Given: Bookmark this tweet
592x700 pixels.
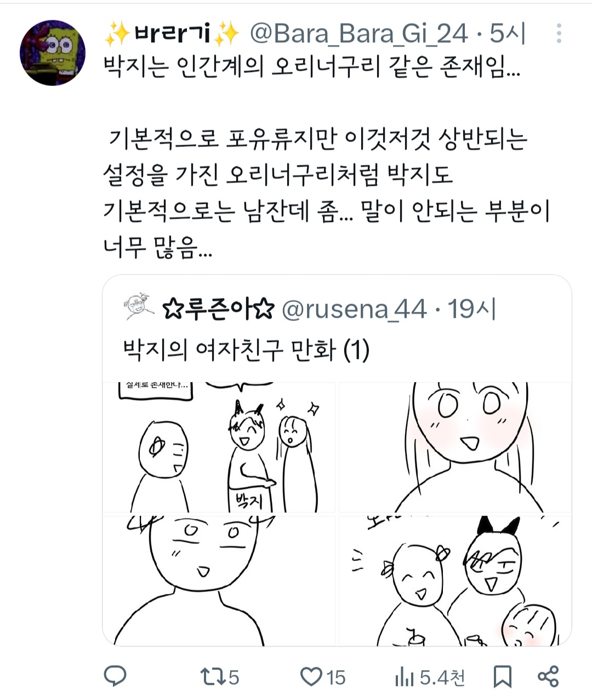Looking at the screenshot, I should (x=502, y=677).
